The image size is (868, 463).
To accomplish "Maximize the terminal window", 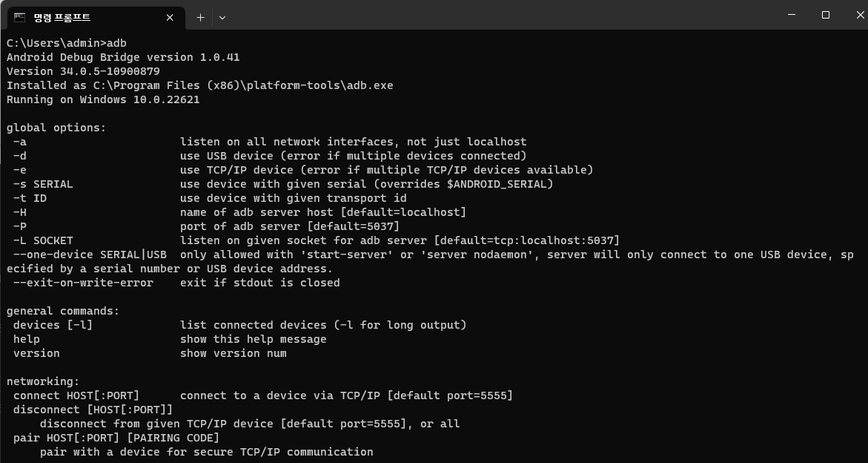I will (825, 15).
